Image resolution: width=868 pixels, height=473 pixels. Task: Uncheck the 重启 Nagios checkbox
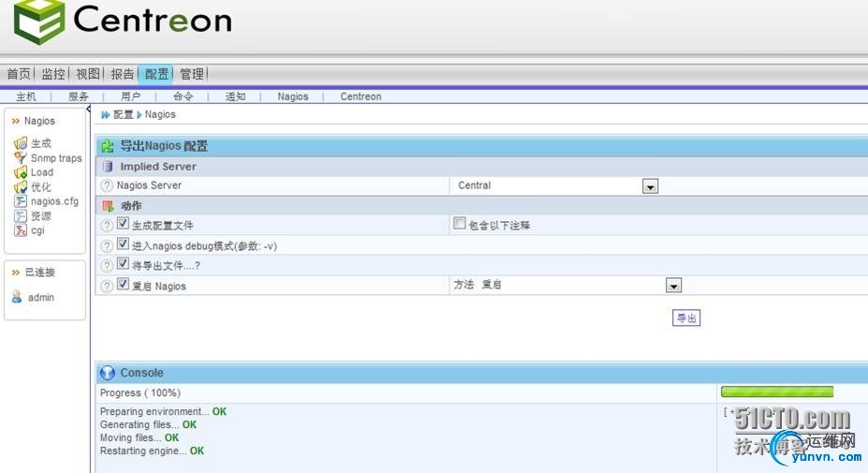[x=123, y=284]
